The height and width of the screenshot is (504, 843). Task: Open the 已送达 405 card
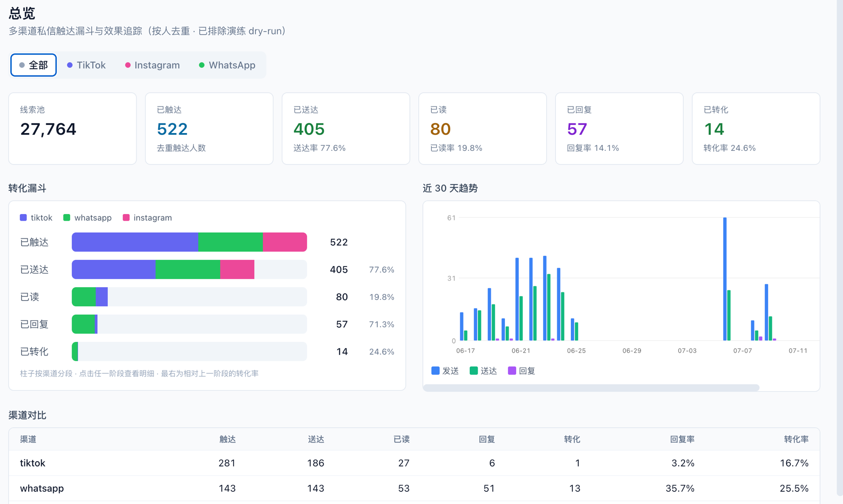[346, 128]
